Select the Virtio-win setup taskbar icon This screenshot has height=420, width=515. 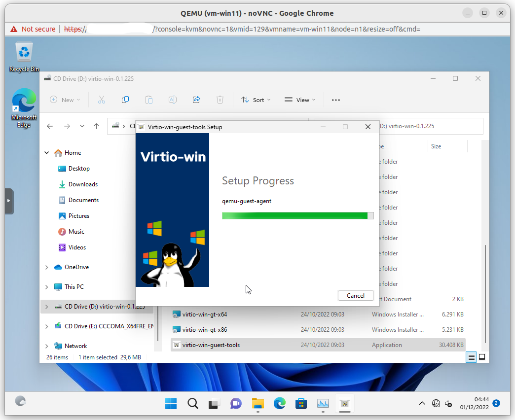pos(344,403)
